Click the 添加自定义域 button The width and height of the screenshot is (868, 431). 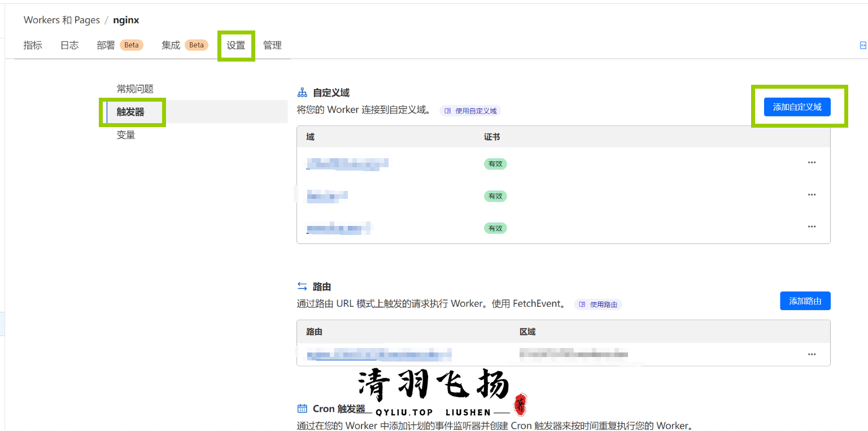tap(797, 107)
